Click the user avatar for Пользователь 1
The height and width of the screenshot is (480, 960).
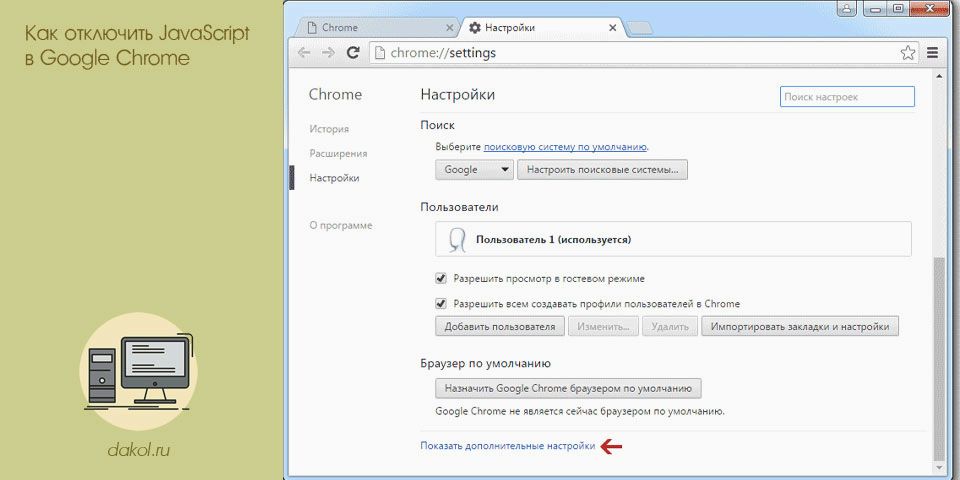click(x=457, y=239)
